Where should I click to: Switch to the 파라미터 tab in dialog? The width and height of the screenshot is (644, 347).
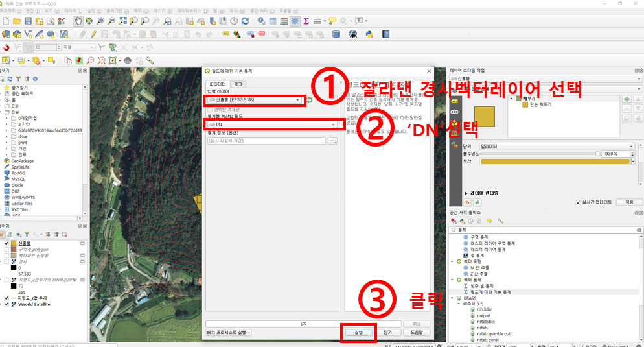(x=218, y=84)
